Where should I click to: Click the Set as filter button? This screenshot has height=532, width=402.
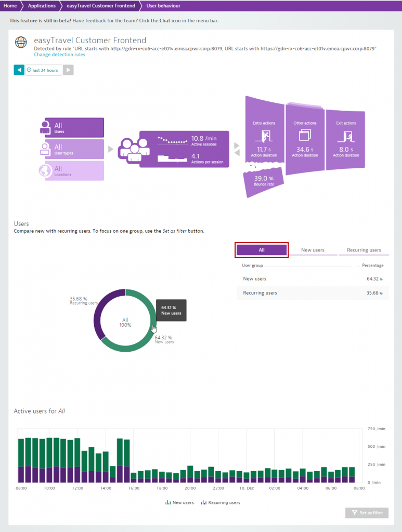(x=367, y=513)
